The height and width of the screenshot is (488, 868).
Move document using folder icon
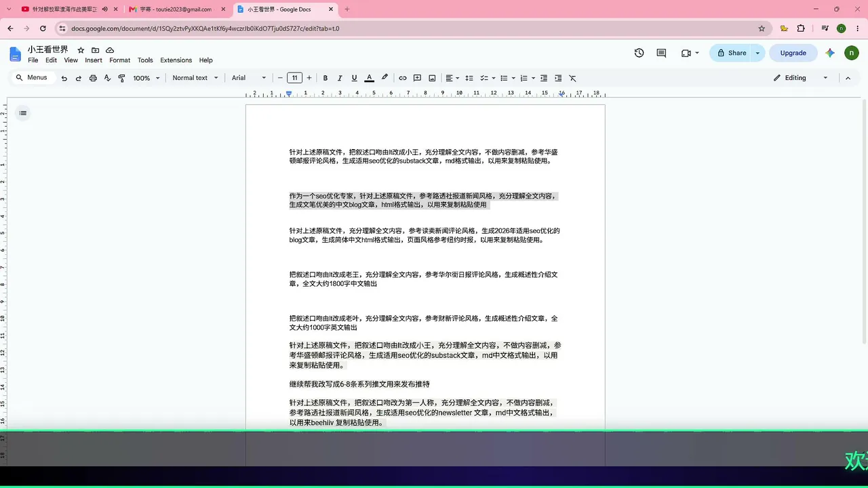95,50
